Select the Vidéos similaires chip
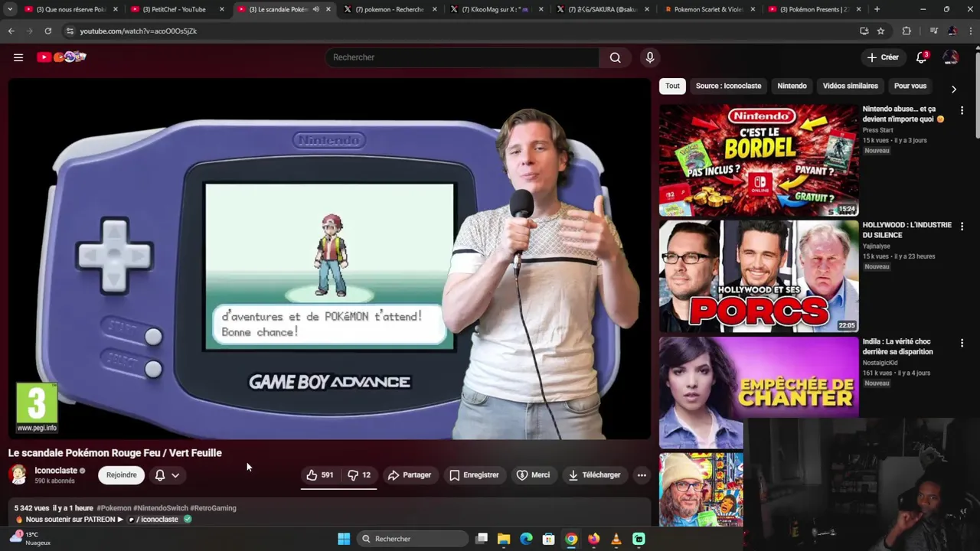This screenshot has height=551, width=980. 850,86
